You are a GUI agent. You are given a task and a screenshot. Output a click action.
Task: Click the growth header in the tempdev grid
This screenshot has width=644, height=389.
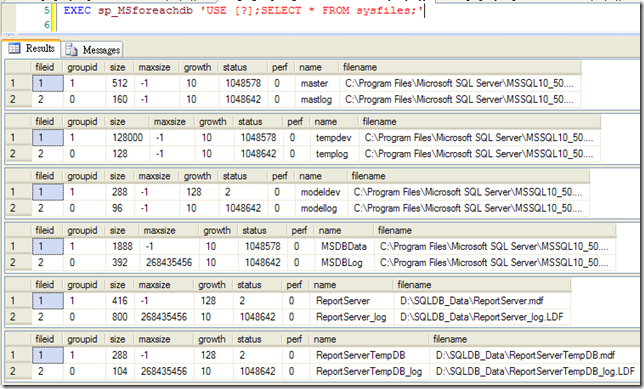point(214,122)
